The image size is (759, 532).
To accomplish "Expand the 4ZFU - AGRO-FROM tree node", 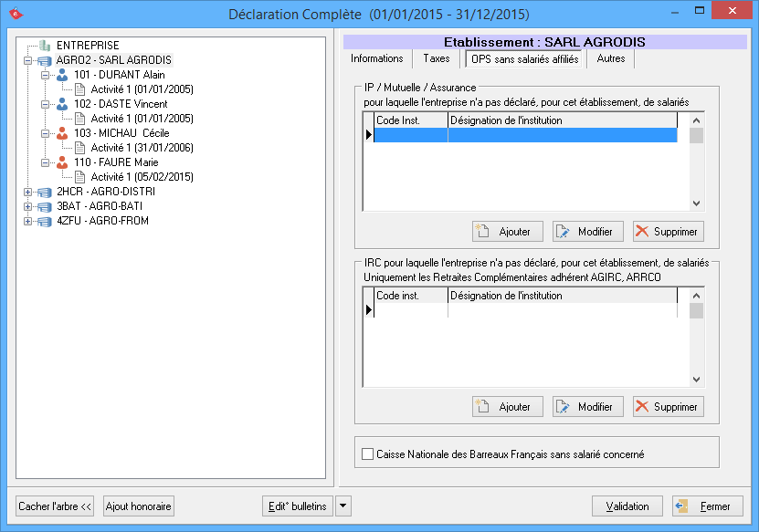I will [27, 221].
